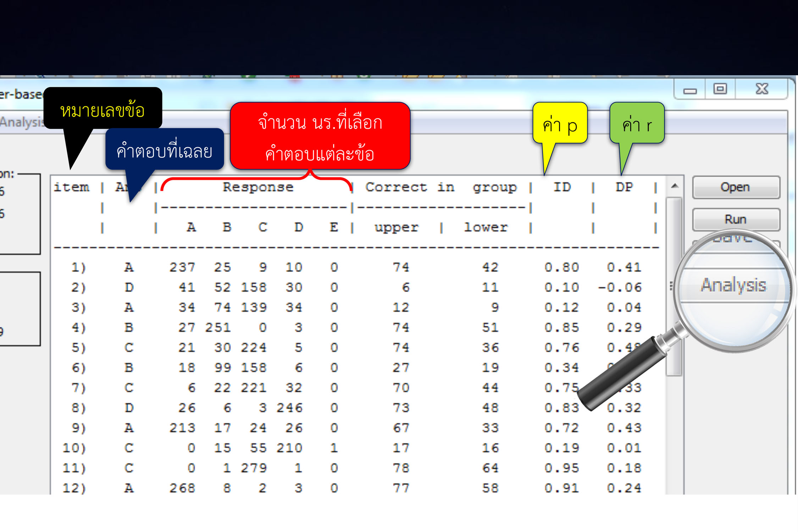The width and height of the screenshot is (798, 532).
Task: Click the magnified Analysis button
Action: (x=733, y=285)
